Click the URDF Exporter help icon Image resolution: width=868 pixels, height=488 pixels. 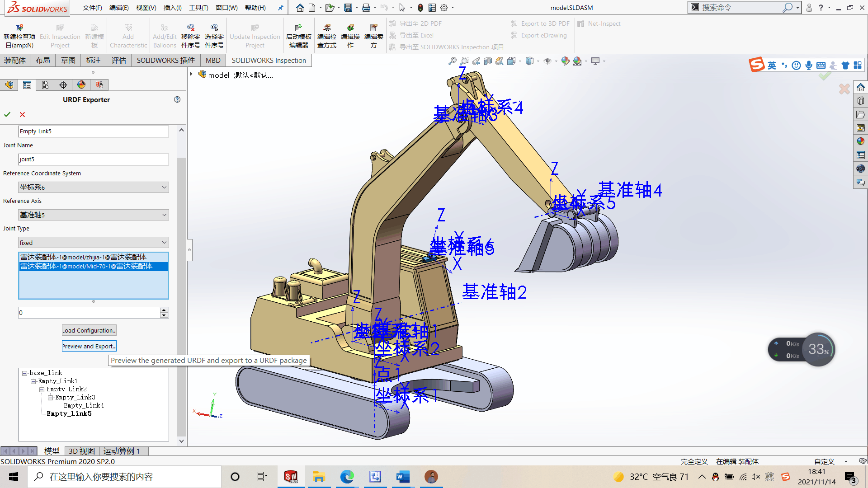coord(177,99)
